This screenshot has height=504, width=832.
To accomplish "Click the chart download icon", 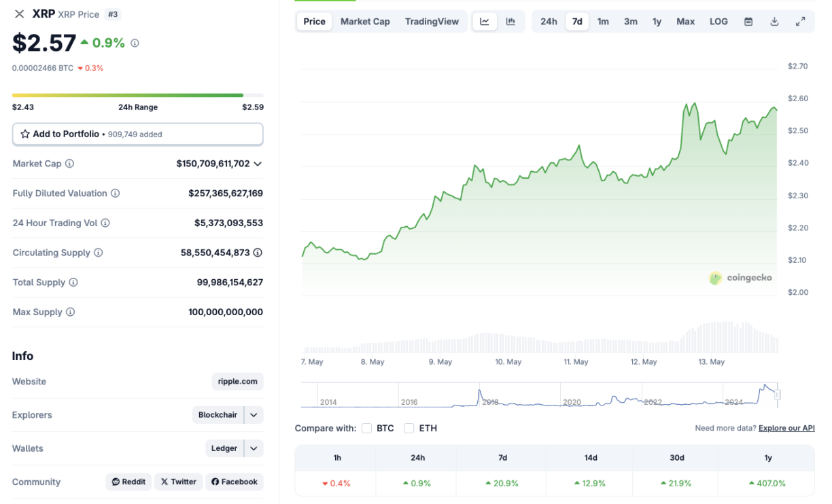I will point(774,21).
